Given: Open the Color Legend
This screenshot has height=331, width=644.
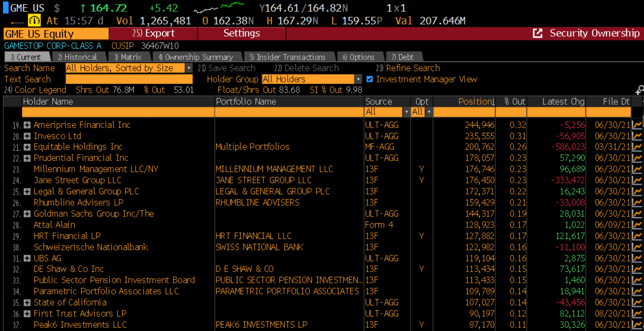Looking at the screenshot, I should [x=35, y=90].
